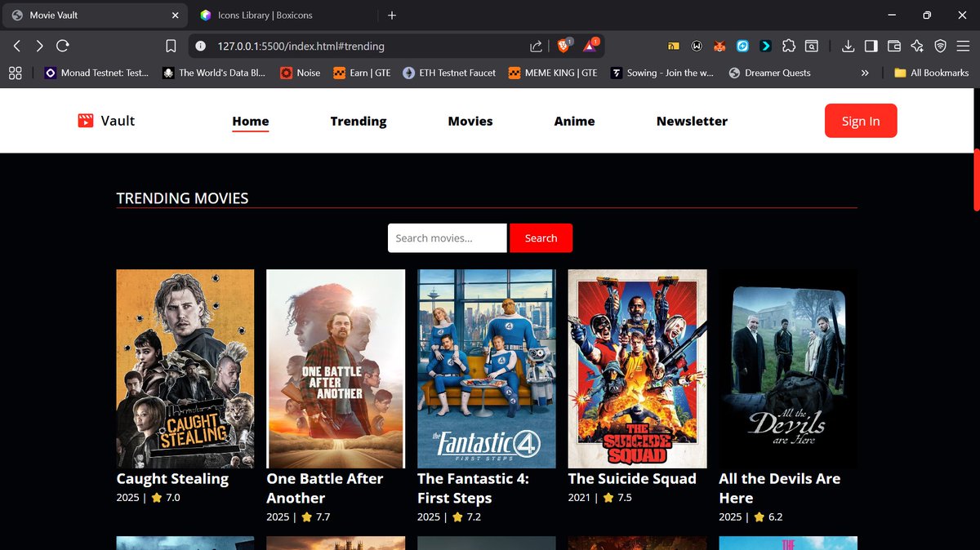Image resolution: width=980 pixels, height=550 pixels.
Task: Open ETH Testnet Faucet bookmark
Action: pyautogui.click(x=449, y=73)
